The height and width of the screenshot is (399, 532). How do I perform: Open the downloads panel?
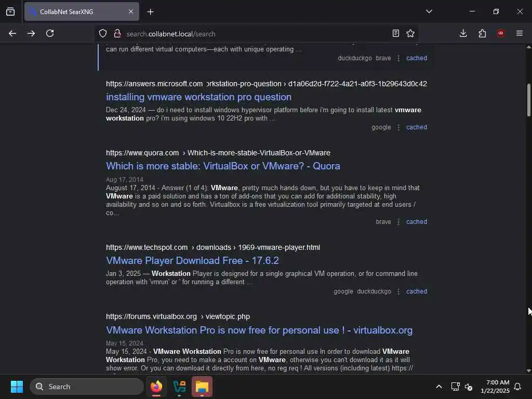pos(463,33)
